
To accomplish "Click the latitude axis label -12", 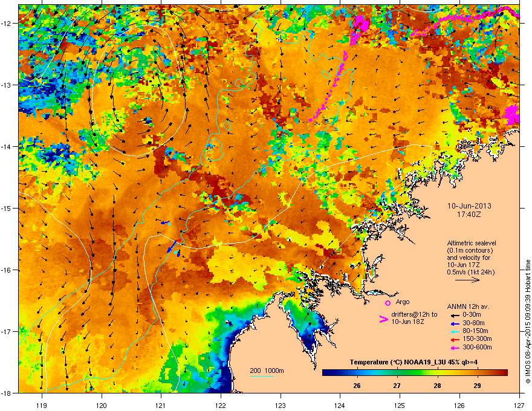I will [x=6, y=24].
